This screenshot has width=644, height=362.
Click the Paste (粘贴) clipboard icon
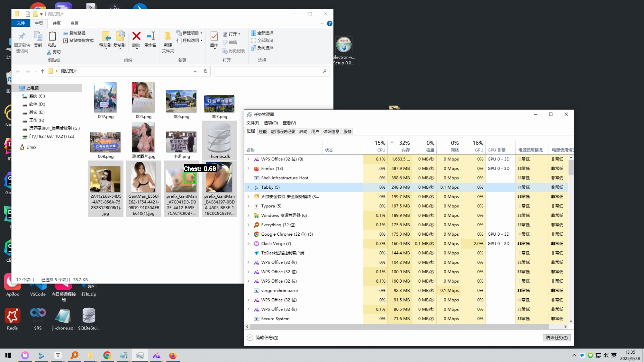click(52, 37)
